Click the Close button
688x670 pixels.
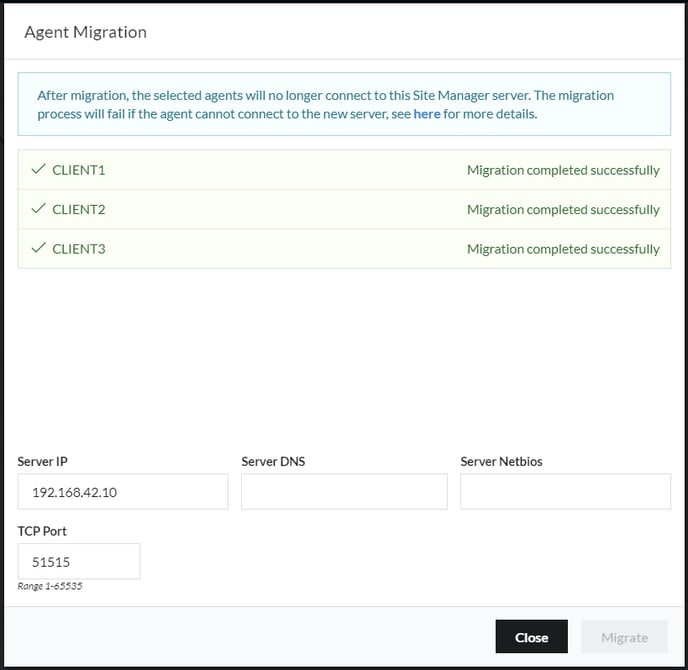531,637
